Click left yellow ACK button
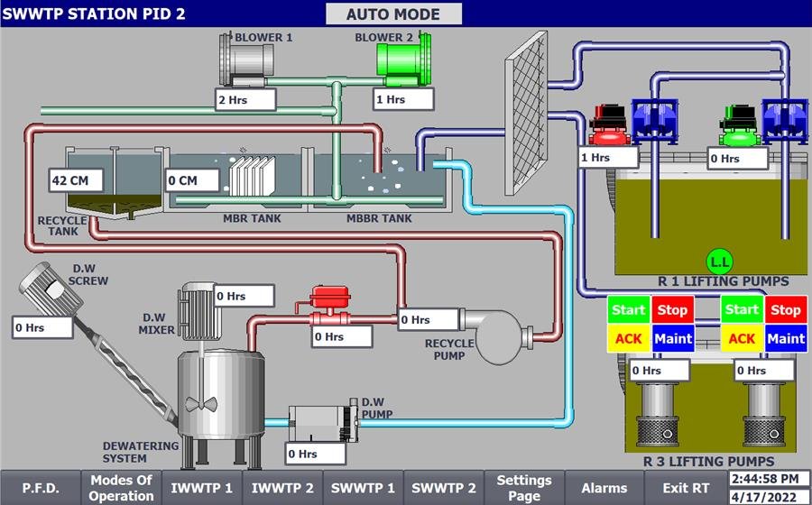The height and width of the screenshot is (505, 812). pos(628,338)
